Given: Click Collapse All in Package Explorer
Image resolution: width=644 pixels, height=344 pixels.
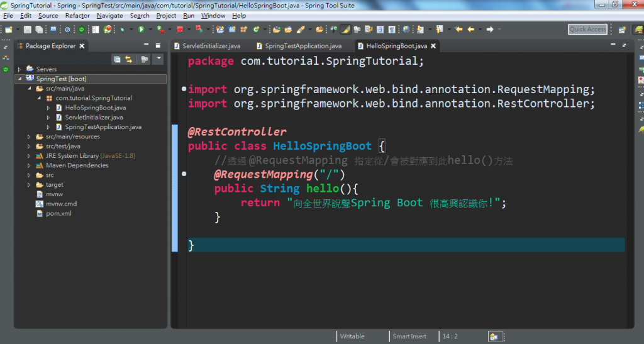Looking at the screenshot, I should click(117, 60).
